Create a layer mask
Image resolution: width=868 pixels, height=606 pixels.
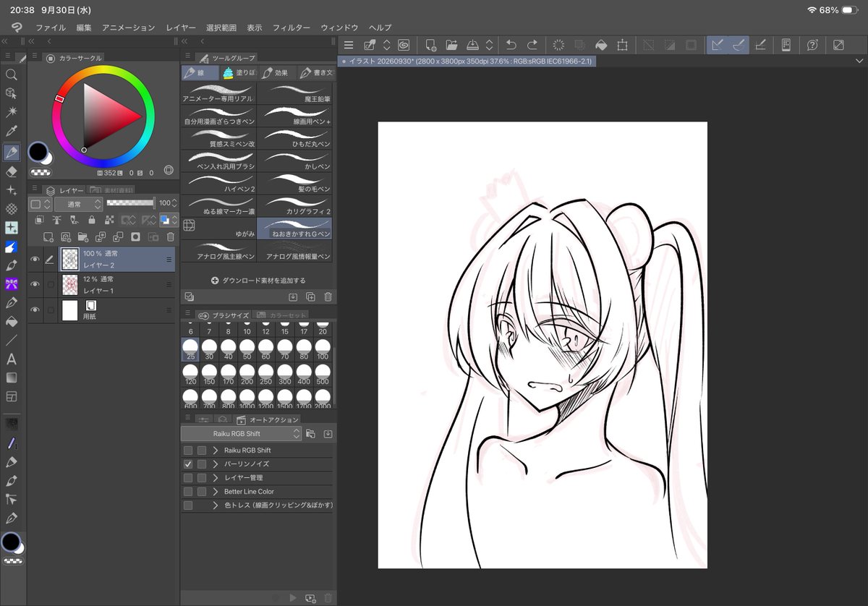[135, 236]
